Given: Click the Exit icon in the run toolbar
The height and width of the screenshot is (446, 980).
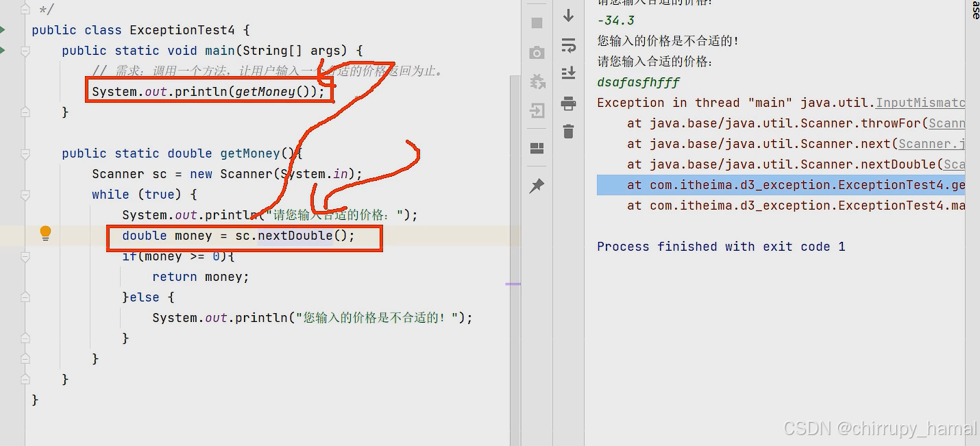Looking at the screenshot, I should coord(537,111).
